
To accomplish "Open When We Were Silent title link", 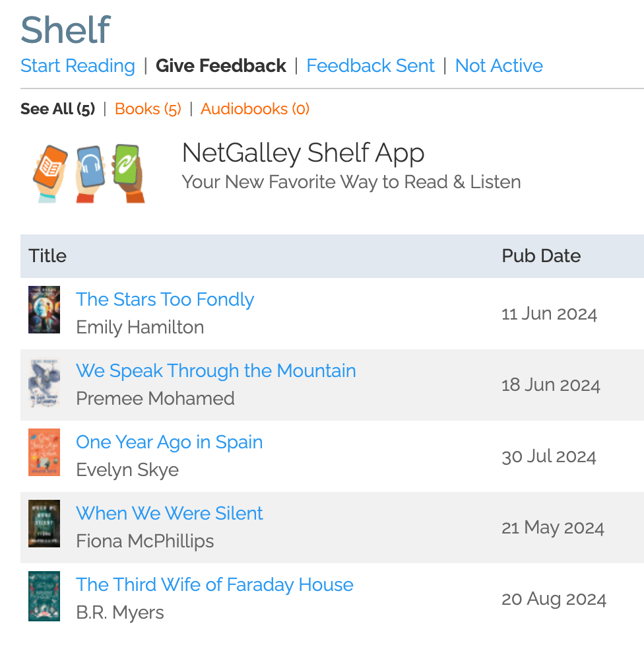I will point(170,514).
